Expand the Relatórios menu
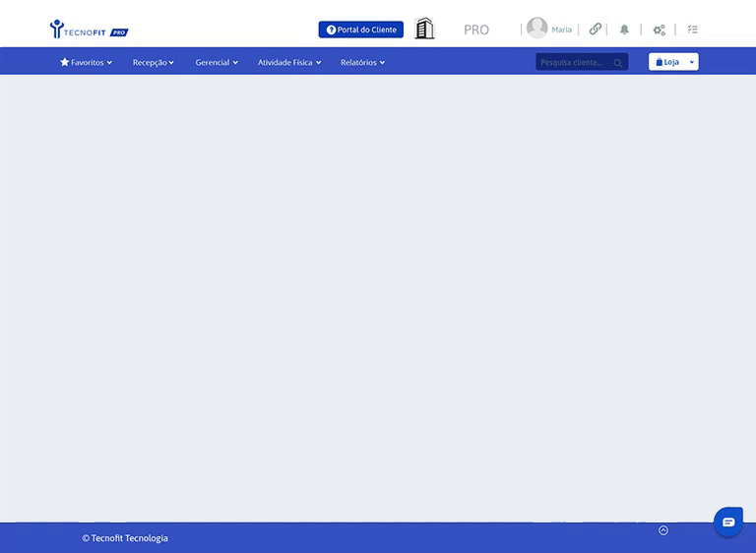Viewport: 756px width, 553px height. pyautogui.click(x=362, y=62)
